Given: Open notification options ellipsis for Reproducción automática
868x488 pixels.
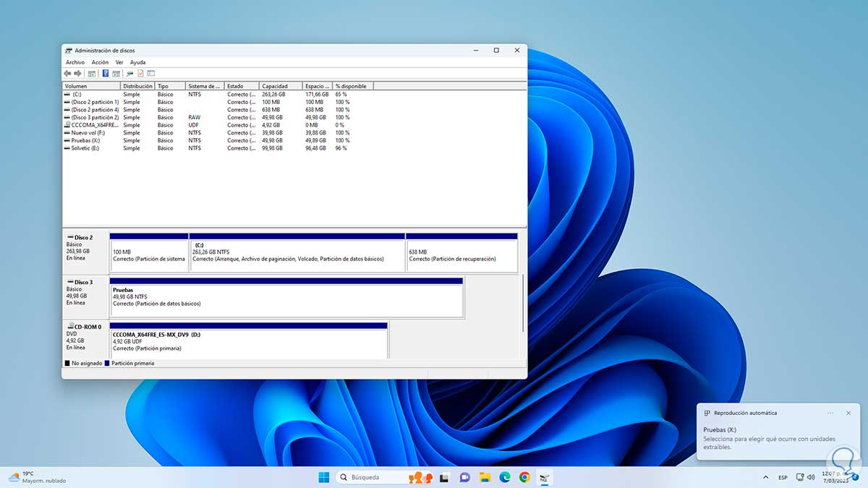Looking at the screenshot, I should click(831, 413).
